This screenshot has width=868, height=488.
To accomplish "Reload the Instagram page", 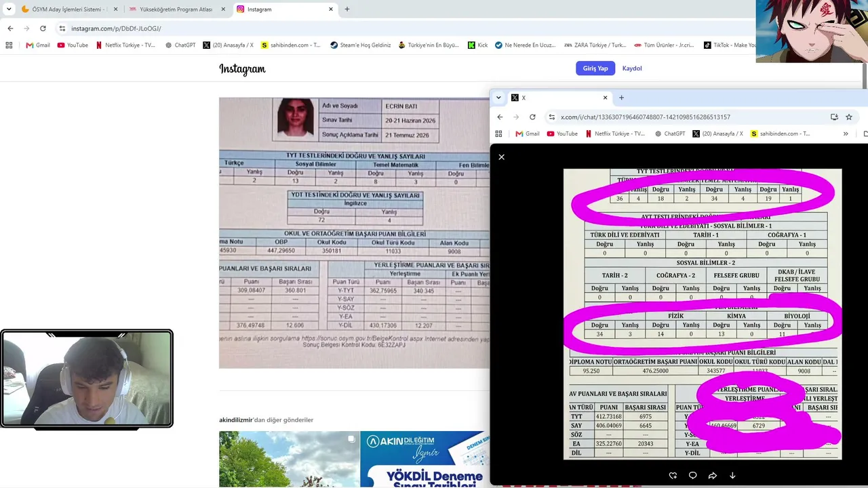I will [x=43, y=28].
